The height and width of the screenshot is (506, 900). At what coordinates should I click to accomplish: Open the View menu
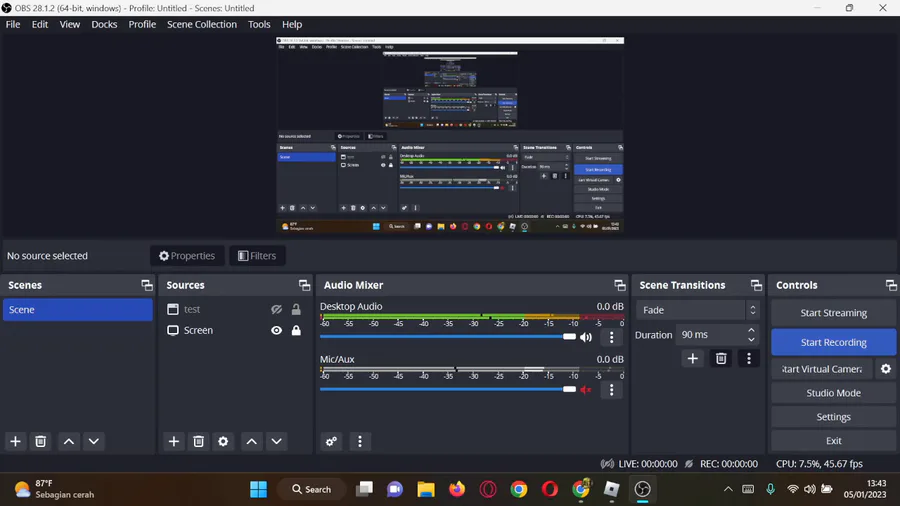click(x=69, y=24)
